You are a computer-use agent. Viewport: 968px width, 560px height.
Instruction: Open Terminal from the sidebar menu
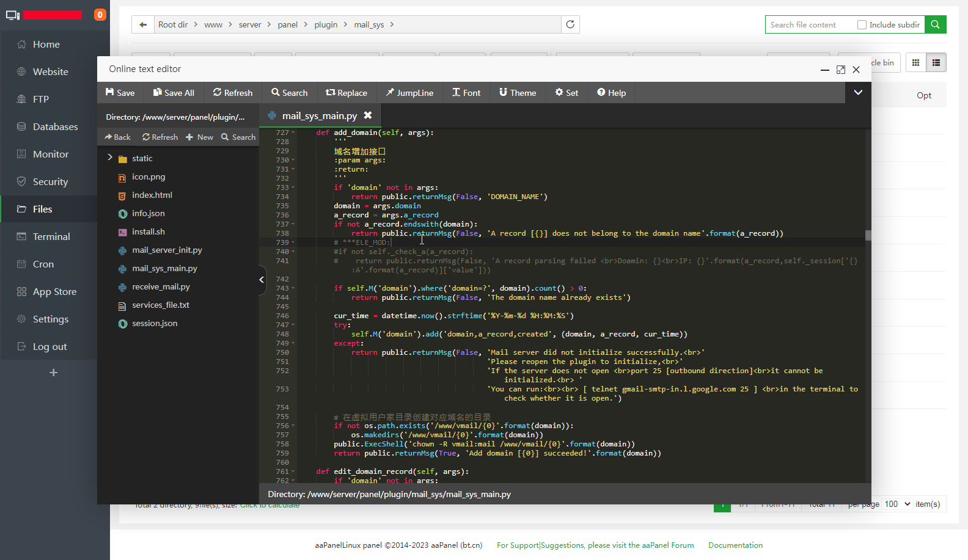[51, 236]
